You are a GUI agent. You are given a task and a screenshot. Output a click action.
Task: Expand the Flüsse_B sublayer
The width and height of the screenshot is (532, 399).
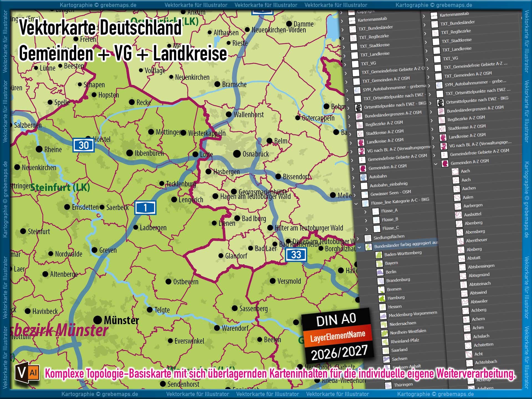366,221
